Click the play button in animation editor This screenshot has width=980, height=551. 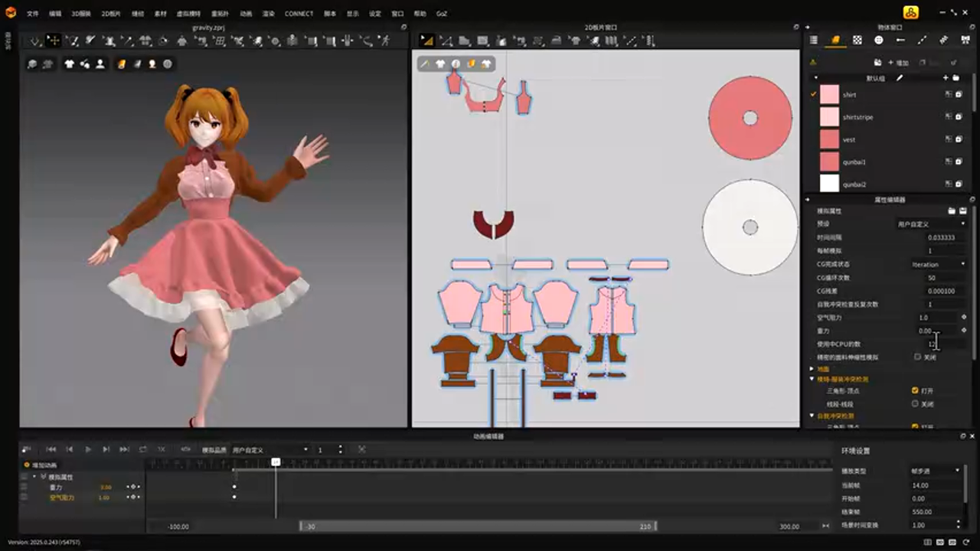[x=88, y=449]
